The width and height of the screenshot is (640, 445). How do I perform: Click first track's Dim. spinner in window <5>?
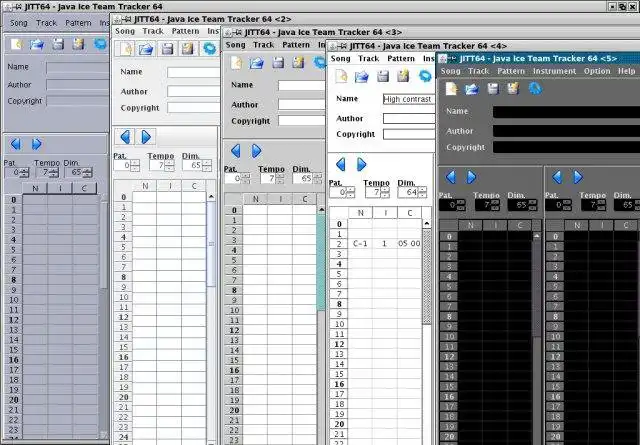pyautogui.click(x=522, y=205)
